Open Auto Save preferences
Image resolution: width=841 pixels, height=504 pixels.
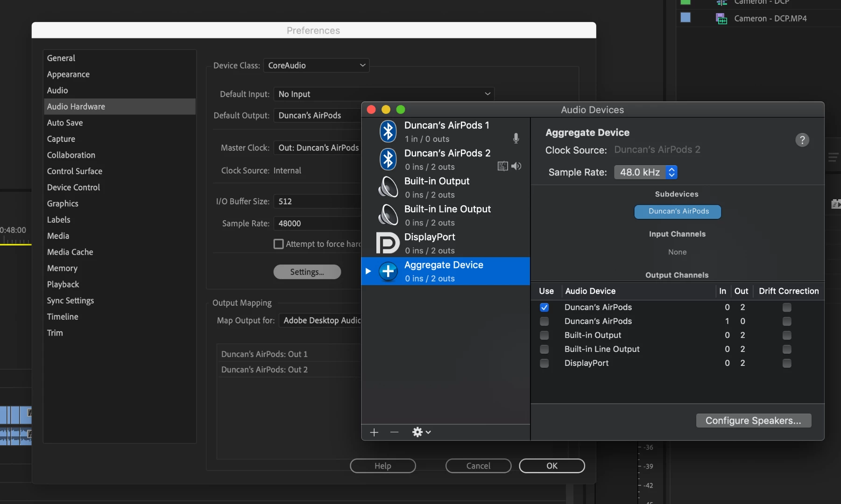[x=120, y=123]
